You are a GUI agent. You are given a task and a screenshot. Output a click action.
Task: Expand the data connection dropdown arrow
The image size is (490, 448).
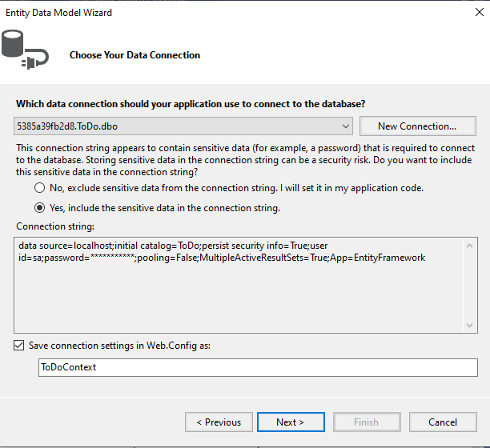(x=345, y=126)
